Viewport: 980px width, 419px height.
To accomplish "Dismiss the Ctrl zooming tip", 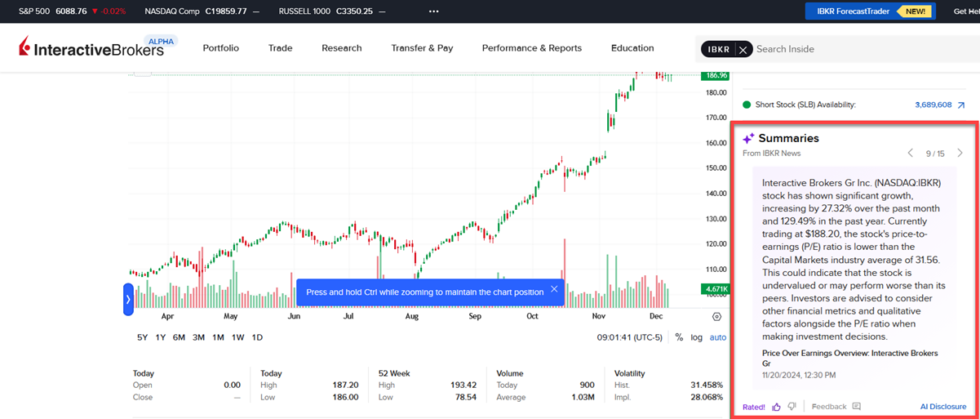I will tap(554, 289).
